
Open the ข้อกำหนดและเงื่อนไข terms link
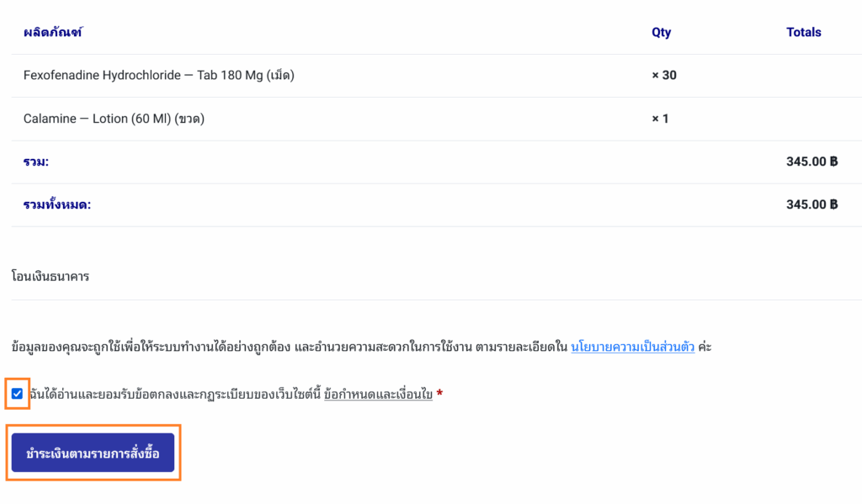pyautogui.click(x=378, y=394)
